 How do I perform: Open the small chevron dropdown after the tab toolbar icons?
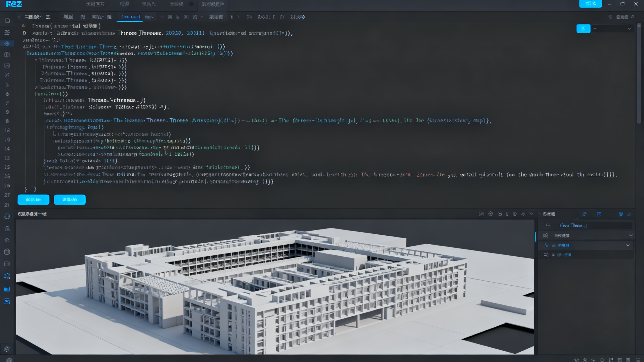(x=202, y=17)
